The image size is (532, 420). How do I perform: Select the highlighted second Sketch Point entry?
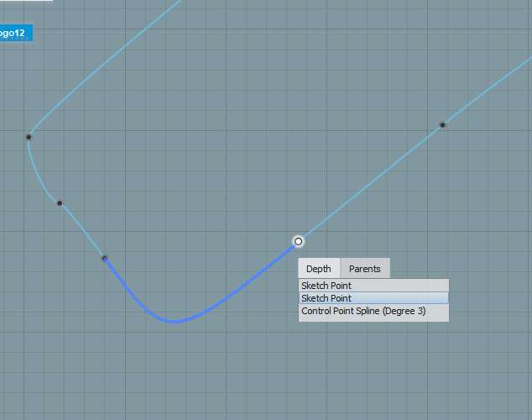(x=373, y=298)
